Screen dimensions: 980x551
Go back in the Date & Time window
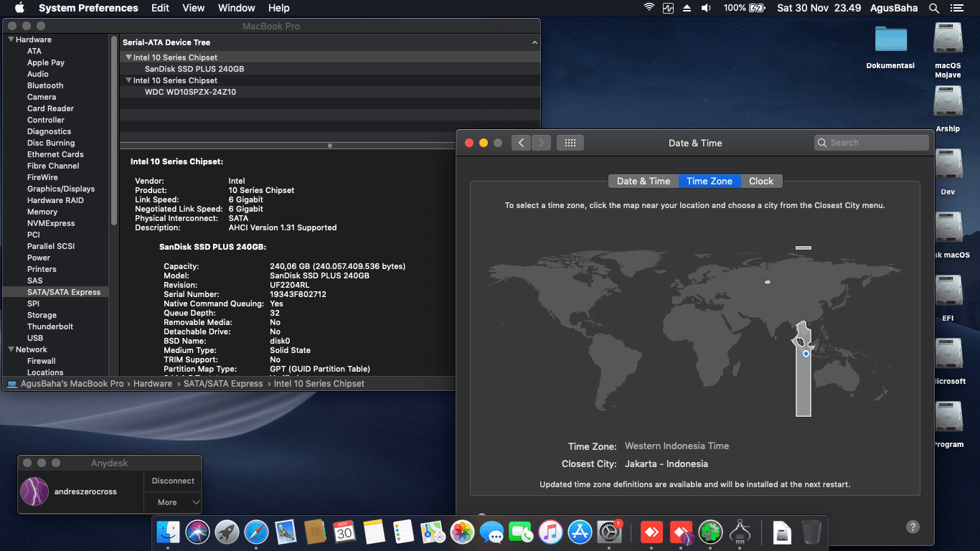pos(521,143)
